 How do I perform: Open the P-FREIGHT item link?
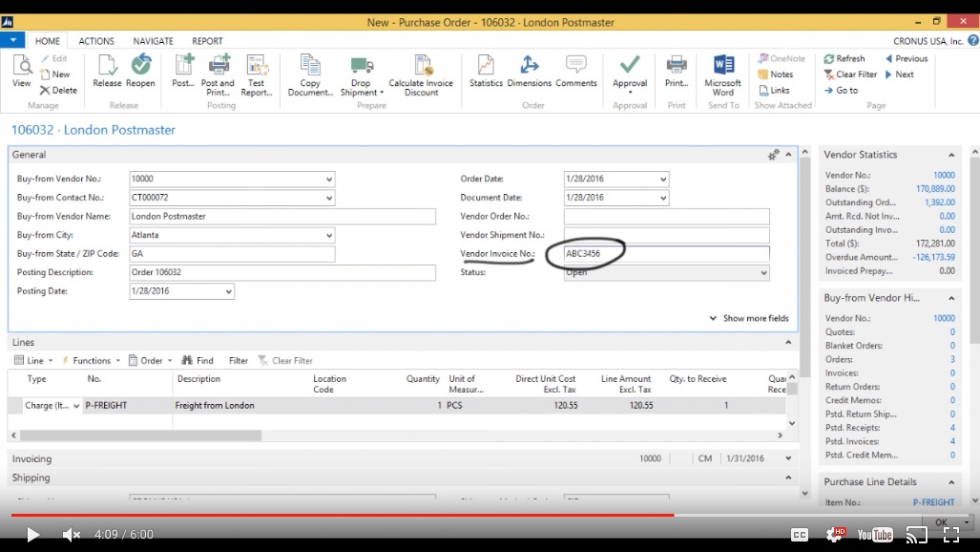click(933, 502)
